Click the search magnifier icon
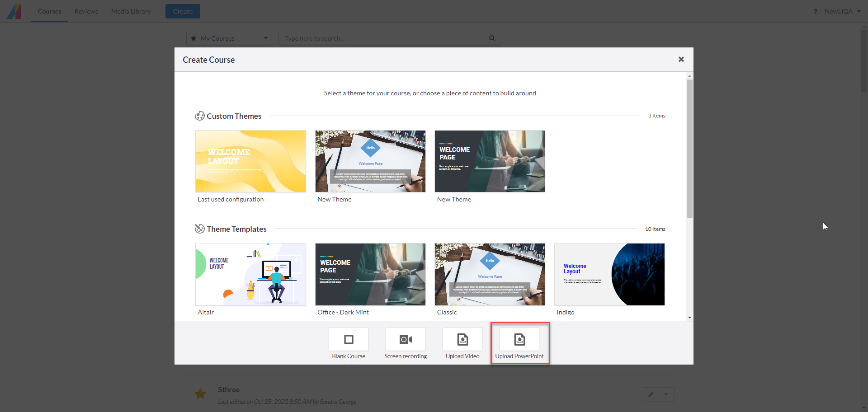Viewport: 868px width, 412px height. [x=492, y=38]
